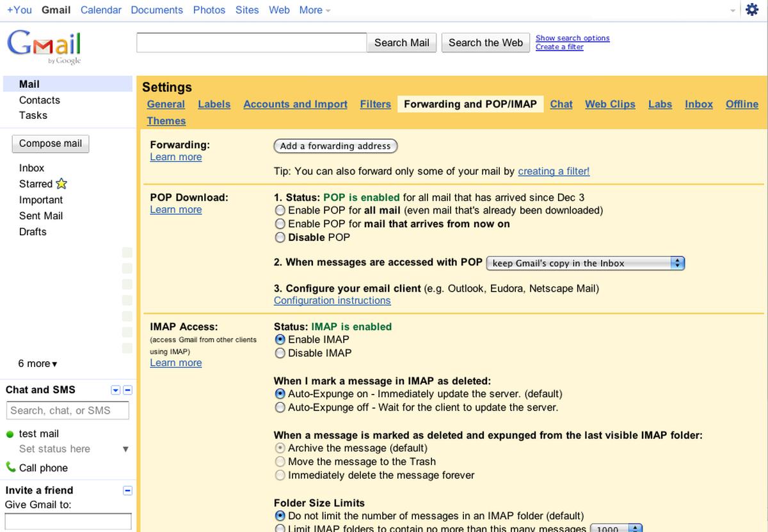Click the Gmail logo
768x532 pixels.
click(44, 46)
